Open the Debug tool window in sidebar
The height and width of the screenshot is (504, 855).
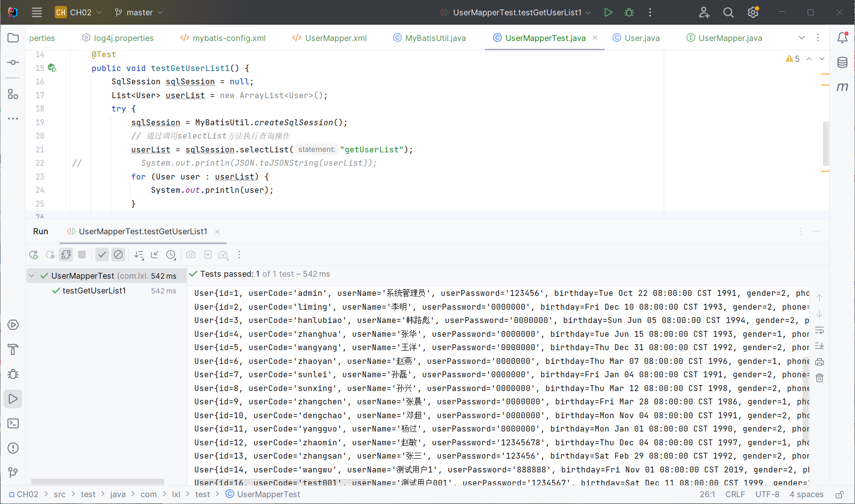point(13,374)
